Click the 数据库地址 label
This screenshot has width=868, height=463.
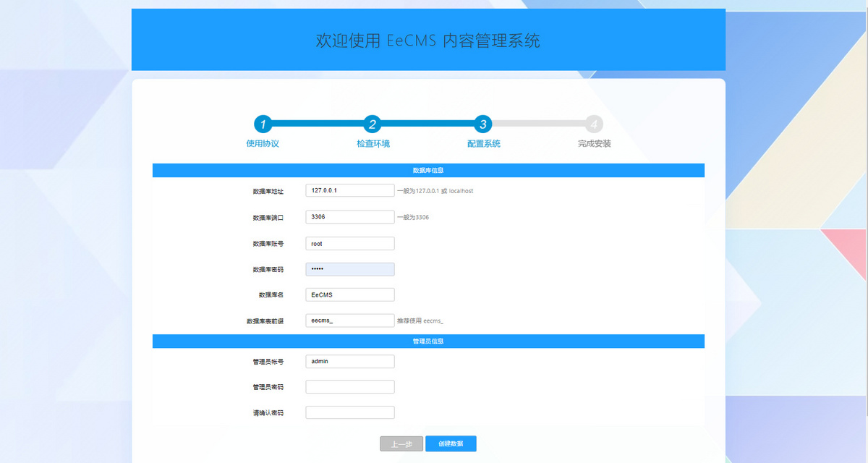268,191
